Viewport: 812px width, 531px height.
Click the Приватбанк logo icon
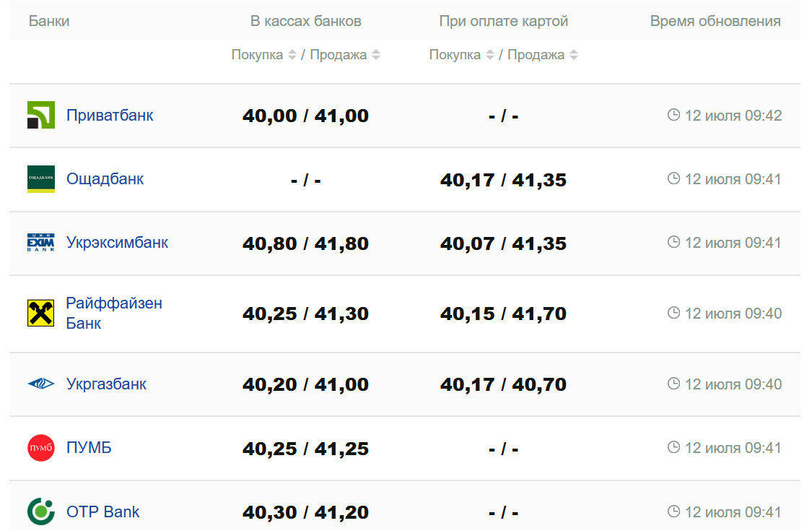coord(41,116)
